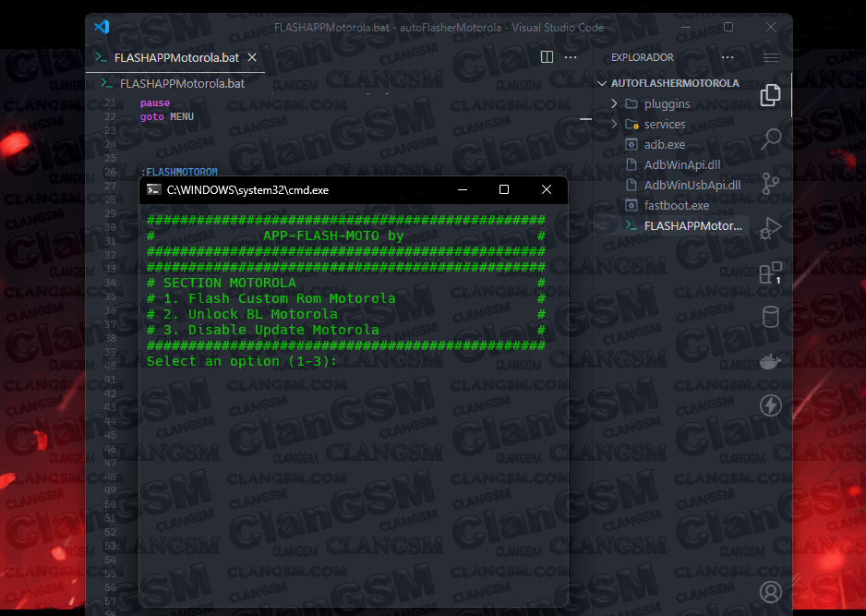Minimize the cmd.exe window
The image size is (866, 616).
pyautogui.click(x=463, y=190)
